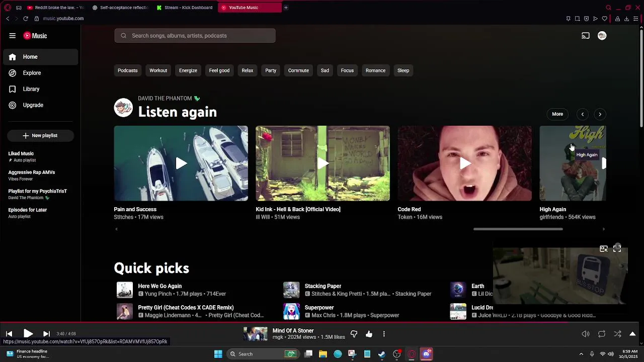
Task: Switch to Reddit broke the law tab
Action: coord(56,8)
